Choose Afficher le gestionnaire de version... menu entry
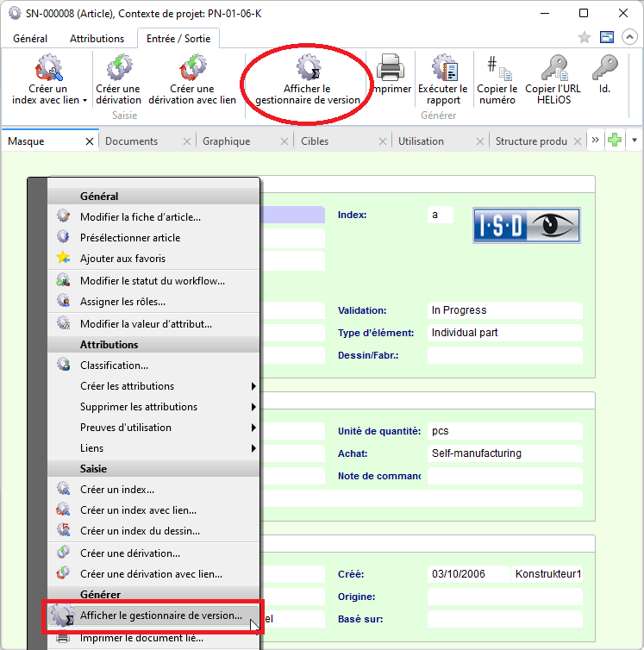This screenshot has height=650, width=644. 153,616
